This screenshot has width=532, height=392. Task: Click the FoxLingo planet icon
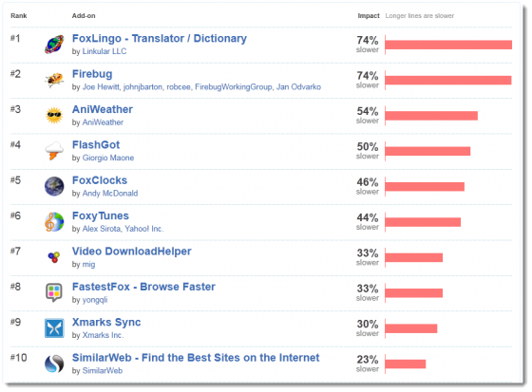tap(54, 45)
